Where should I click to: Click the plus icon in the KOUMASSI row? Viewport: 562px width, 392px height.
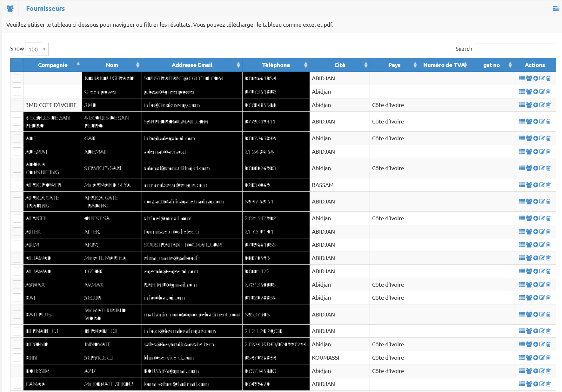(536, 358)
